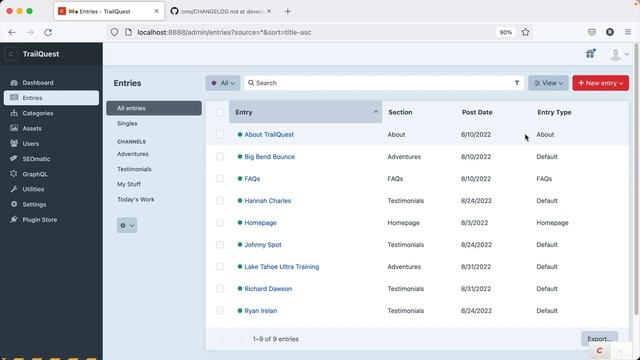Open the Big Bend Bounce entry
Image resolution: width=640 pixels, height=360 pixels.
point(269,156)
